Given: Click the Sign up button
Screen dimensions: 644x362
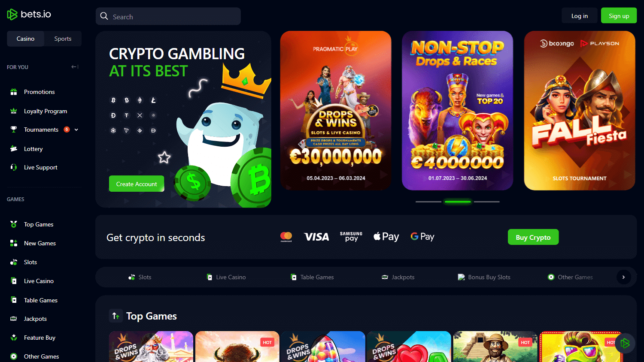Looking at the screenshot, I should [x=619, y=16].
